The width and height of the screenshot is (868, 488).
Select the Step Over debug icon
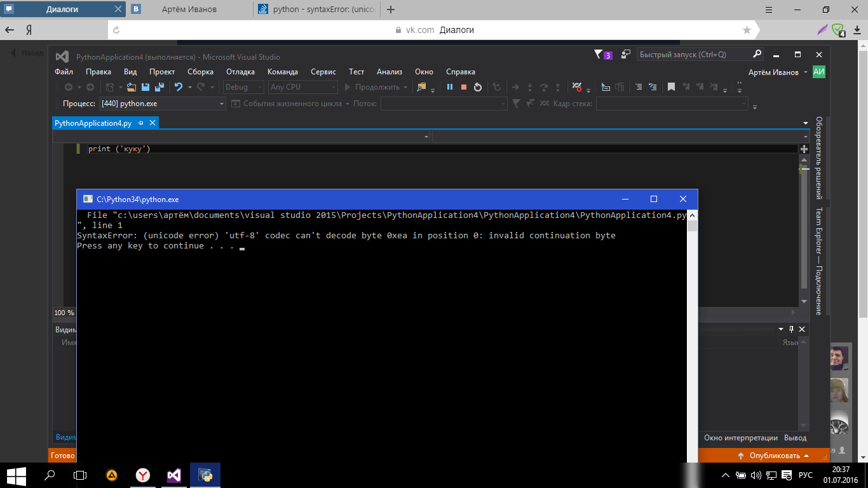pos(544,86)
